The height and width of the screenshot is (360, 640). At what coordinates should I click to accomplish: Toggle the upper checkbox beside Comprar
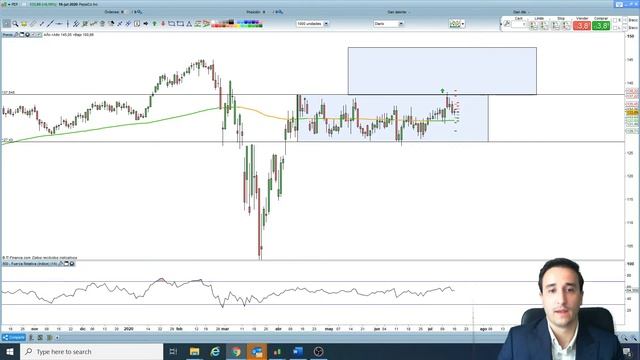click(615, 20)
